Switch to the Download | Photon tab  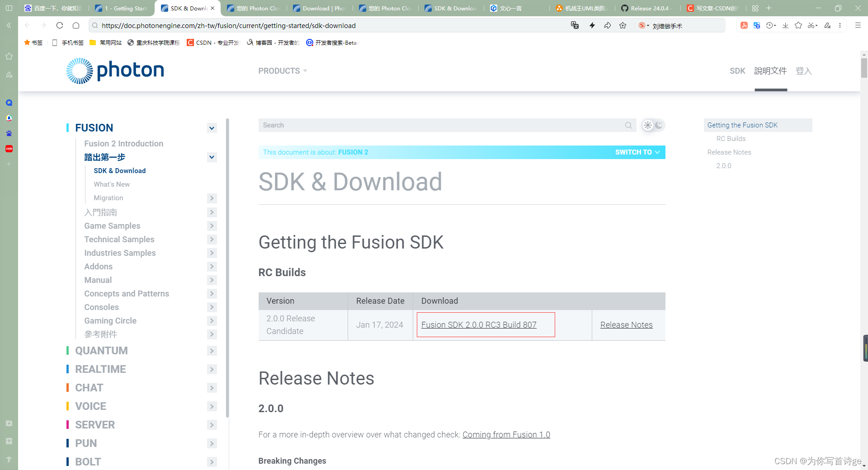coord(319,8)
